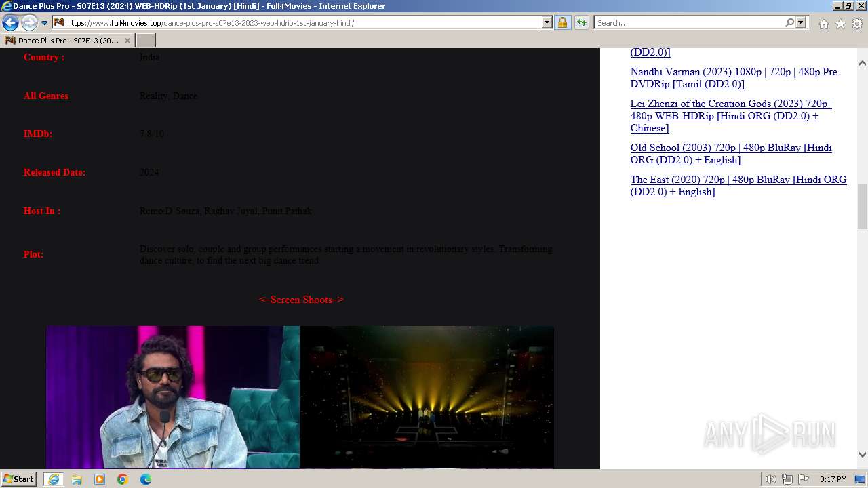This screenshot has width=868, height=488.
Task: Click the 'Country :' label
Action: pos(44,57)
